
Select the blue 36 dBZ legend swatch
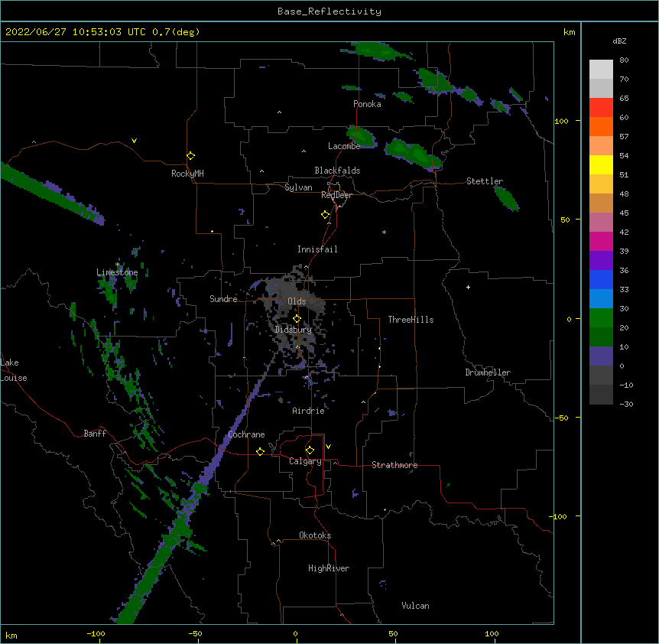pos(601,279)
